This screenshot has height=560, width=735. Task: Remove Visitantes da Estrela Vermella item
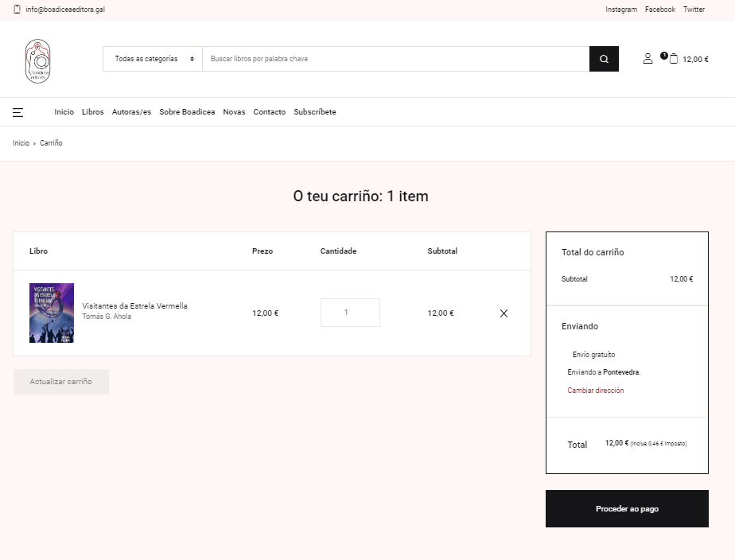[x=504, y=313]
